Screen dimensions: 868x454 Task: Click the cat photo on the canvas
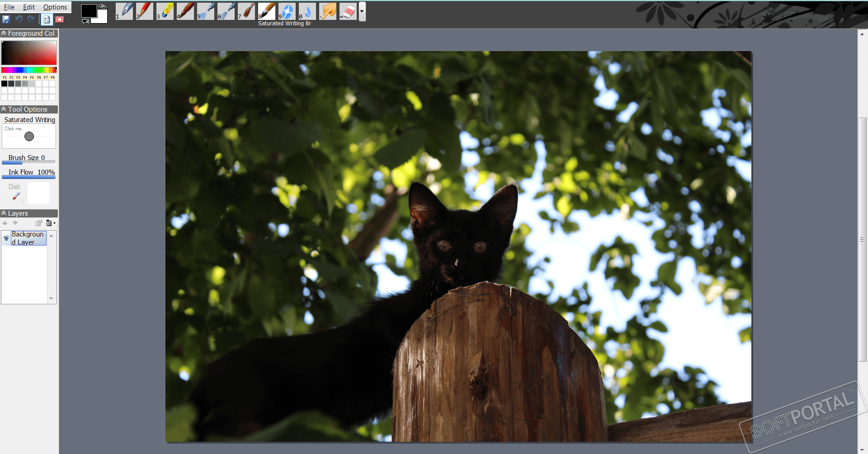(458, 246)
